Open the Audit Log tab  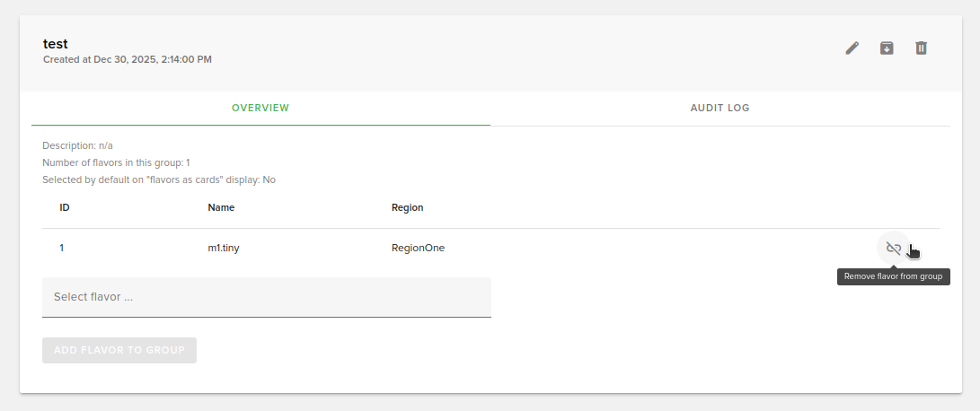coord(720,108)
